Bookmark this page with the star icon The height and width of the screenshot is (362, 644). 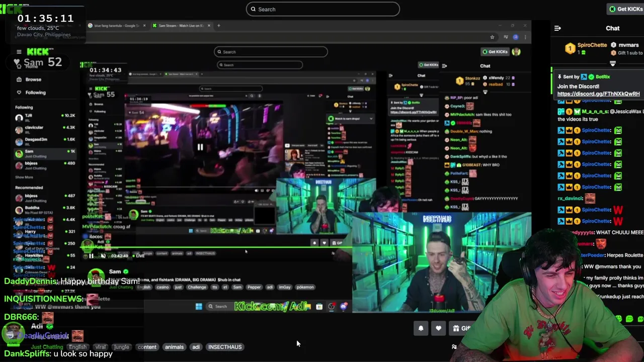[x=492, y=37]
